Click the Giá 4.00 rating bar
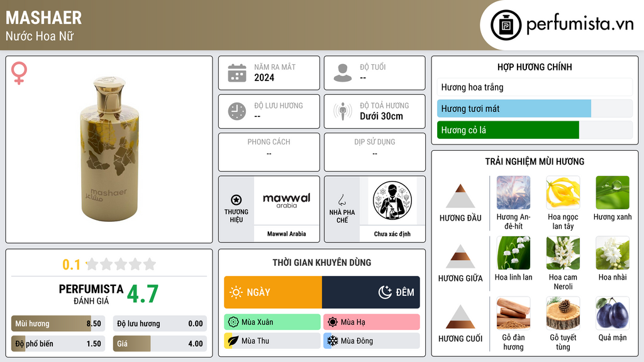The height and width of the screenshot is (362, 644). [x=160, y=344]
